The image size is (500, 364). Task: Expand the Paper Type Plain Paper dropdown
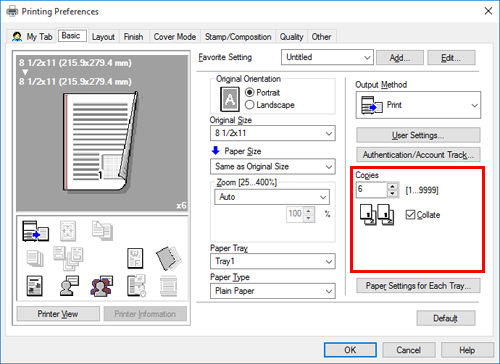click(x=273, y=291)
